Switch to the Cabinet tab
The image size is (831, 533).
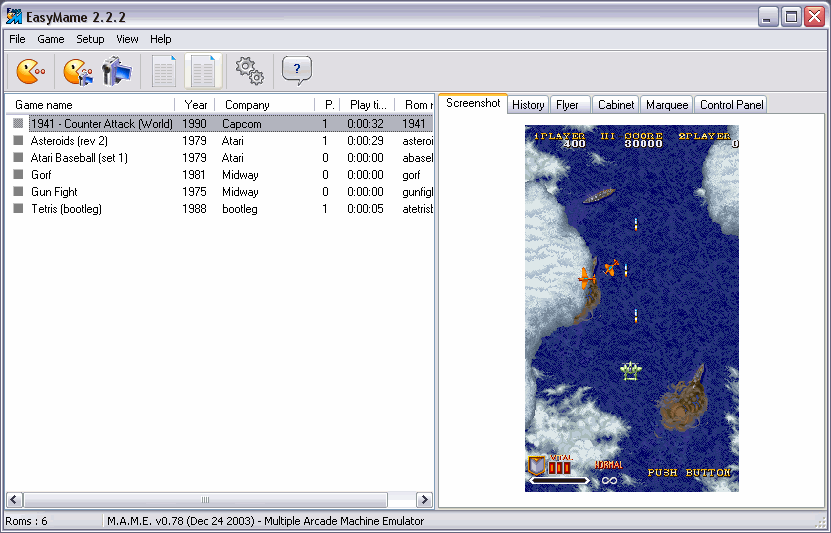(x=616, y=105)
